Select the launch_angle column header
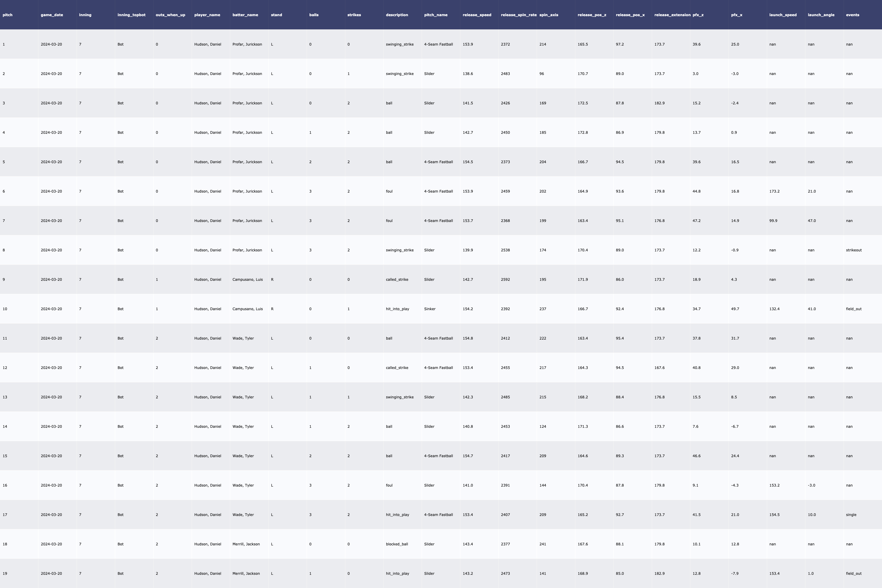882x588 pixels. pos(821,15)
